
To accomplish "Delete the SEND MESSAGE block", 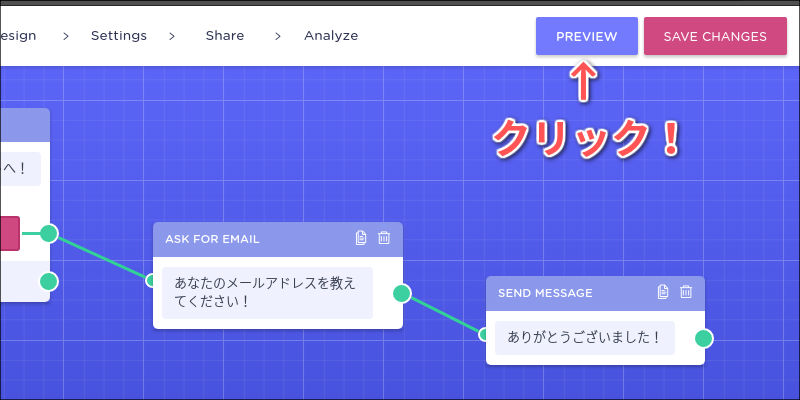I will pos(686,292).
